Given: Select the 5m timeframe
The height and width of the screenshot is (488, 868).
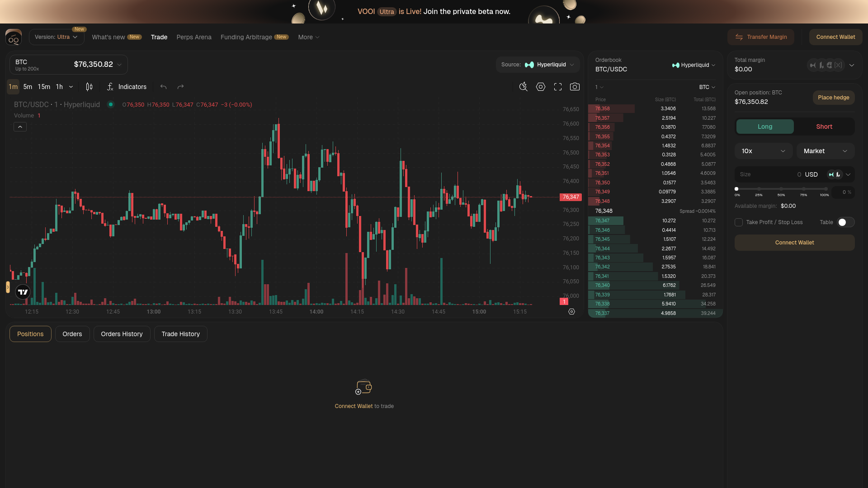Looking at the screenshot, I should click(28, 87).
